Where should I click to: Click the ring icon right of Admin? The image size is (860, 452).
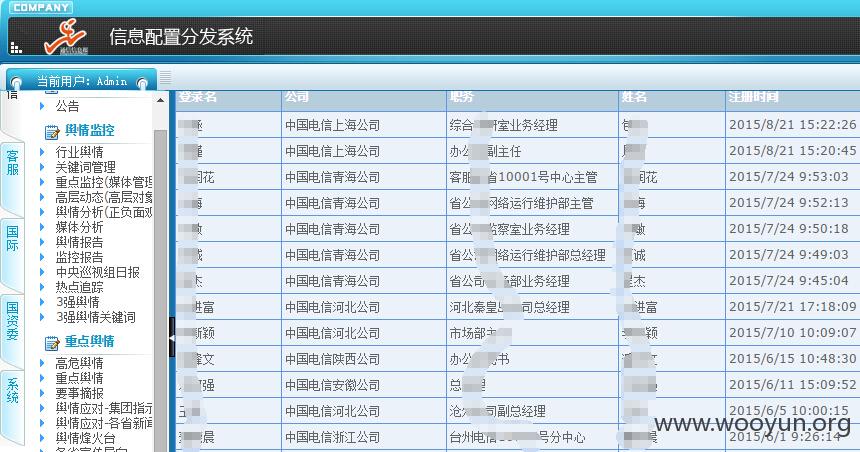point(143,83)
